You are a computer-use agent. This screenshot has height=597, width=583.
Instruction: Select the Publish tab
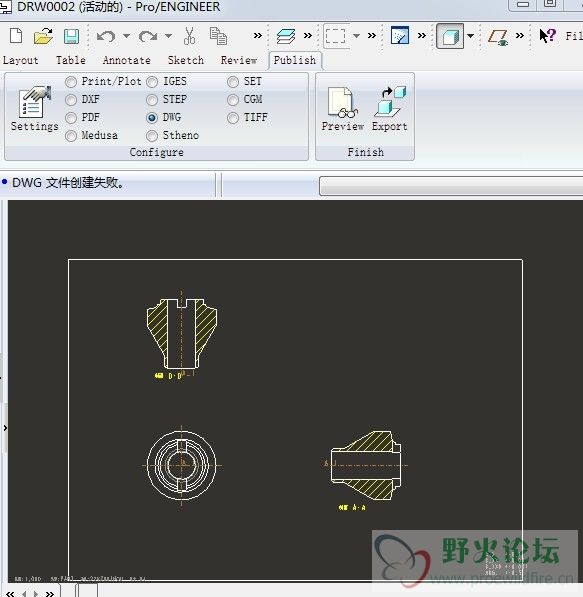coord(295,60)
